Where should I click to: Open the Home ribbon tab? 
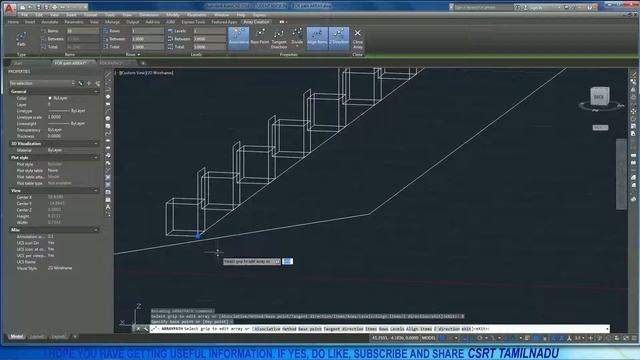click(13, 22)
